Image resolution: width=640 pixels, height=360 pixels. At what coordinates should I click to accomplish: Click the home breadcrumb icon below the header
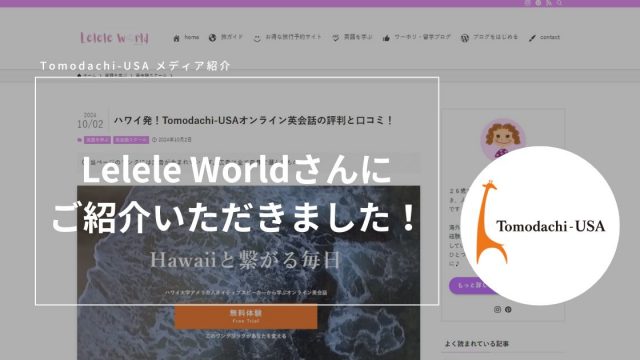[x=79, y=76]
